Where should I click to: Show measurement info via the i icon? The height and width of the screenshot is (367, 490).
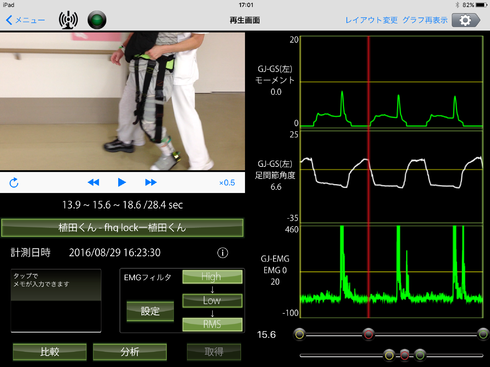(223, 253)
